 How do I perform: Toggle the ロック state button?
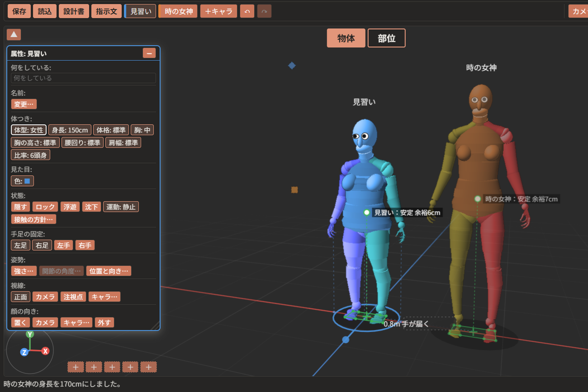pyautogui.click(x=45, y=207)
